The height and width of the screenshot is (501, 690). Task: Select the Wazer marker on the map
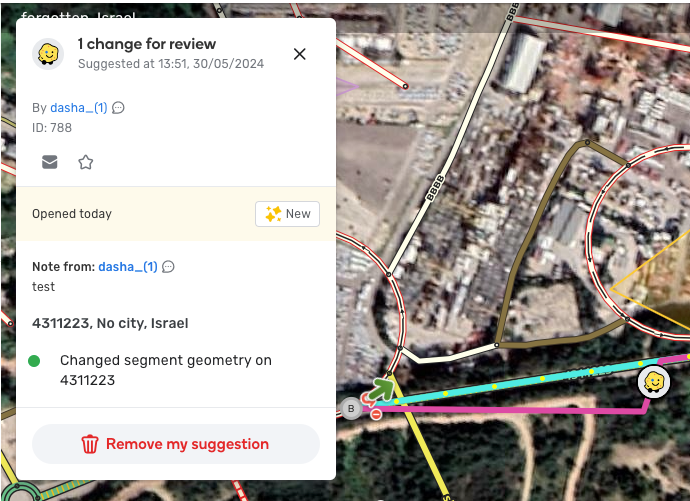654,382
